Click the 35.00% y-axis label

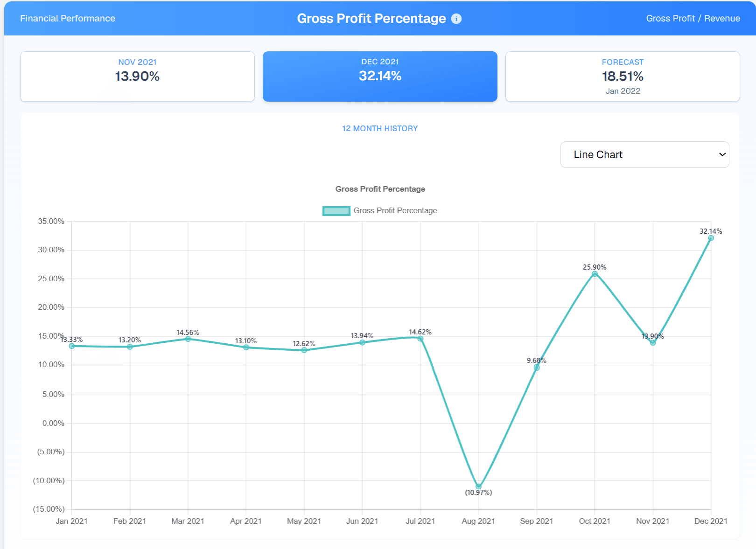[51, 222]
